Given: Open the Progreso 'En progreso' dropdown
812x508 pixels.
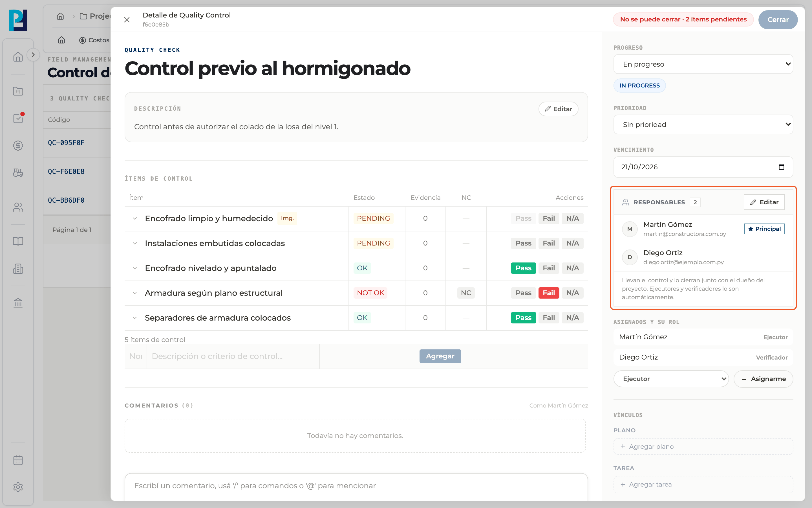Looking at the screenshot, I should pos(703,64).
